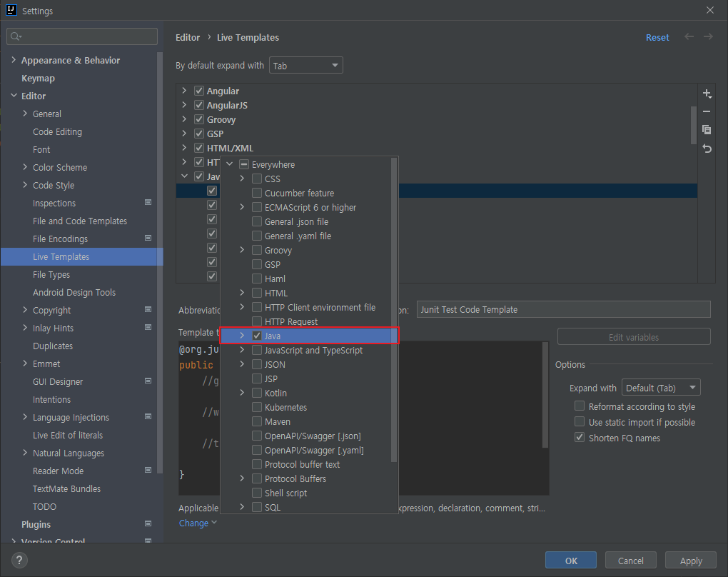
Task: Add a new live template with plus icon
Action: (x=707, y=94)
